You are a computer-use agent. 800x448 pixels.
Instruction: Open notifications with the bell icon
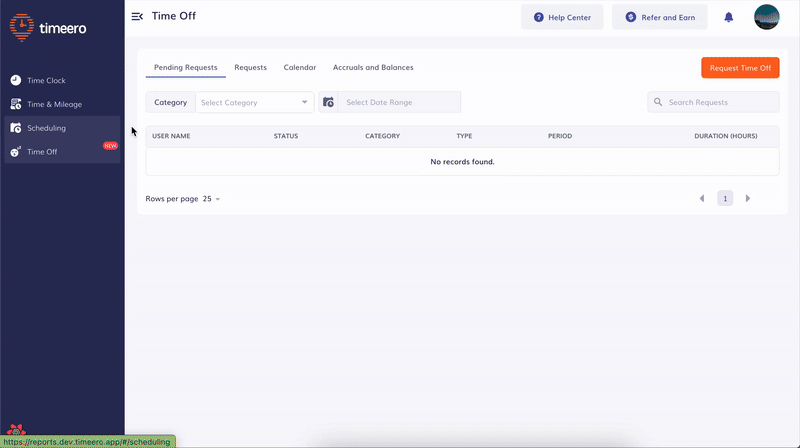[x=728, y=17]
